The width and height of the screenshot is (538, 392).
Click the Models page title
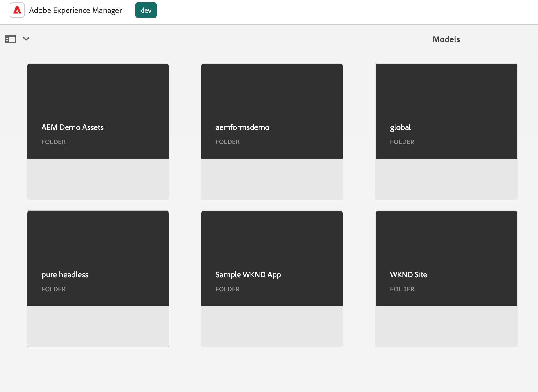coord(446,39)
